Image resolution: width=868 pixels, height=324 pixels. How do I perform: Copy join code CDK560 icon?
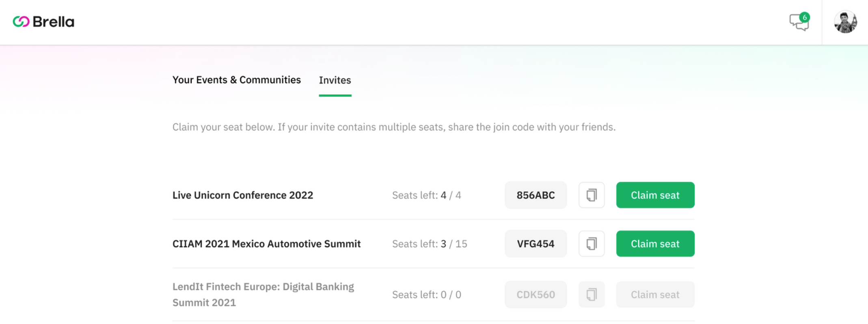click(x=592, y=294)
